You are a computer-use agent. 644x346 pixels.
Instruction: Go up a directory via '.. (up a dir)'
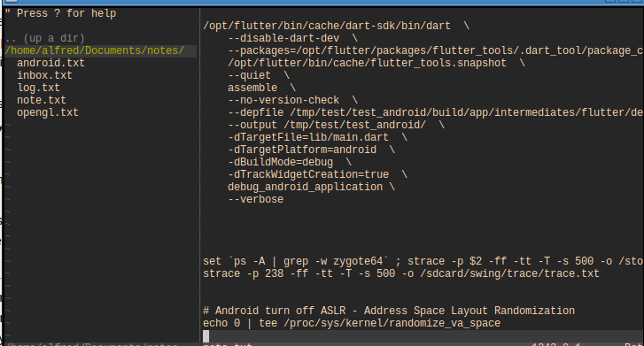click(45, 38)
